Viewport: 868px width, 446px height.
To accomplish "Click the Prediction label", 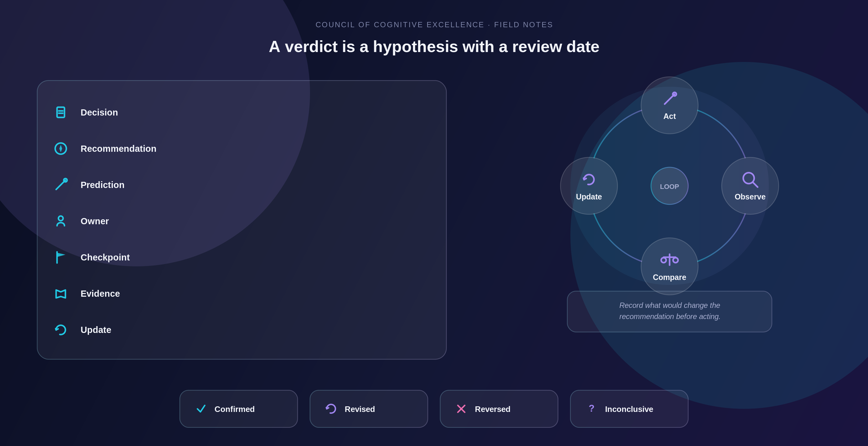I will pos(102,185).
